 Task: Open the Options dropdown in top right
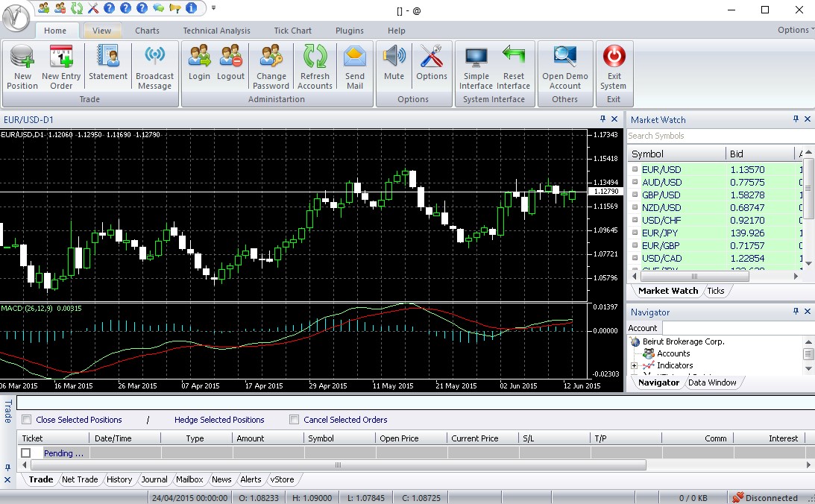tap(793, 30)
